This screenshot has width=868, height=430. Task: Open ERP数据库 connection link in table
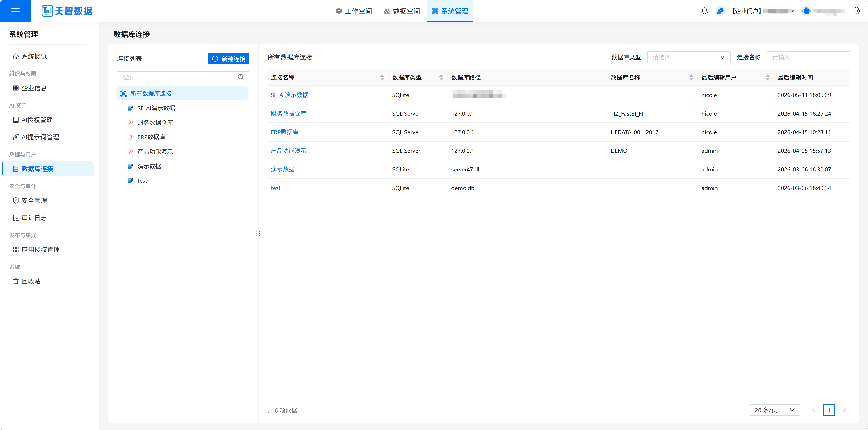click(x=284, y=132)
